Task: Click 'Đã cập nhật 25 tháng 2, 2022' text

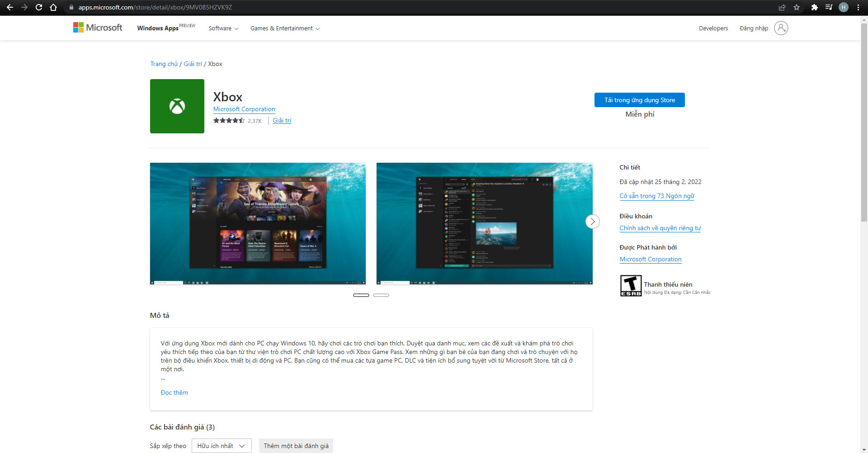Action: 660,182
